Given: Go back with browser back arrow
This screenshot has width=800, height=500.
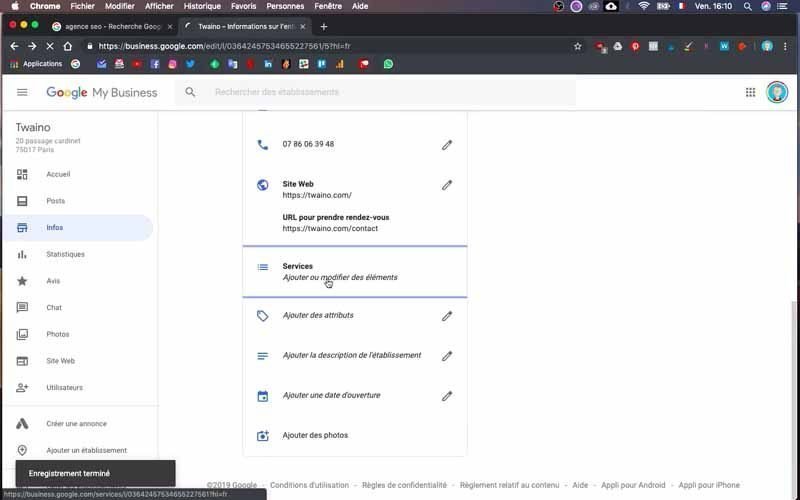Looking at the screenshot, I should [x=14, y=46].
